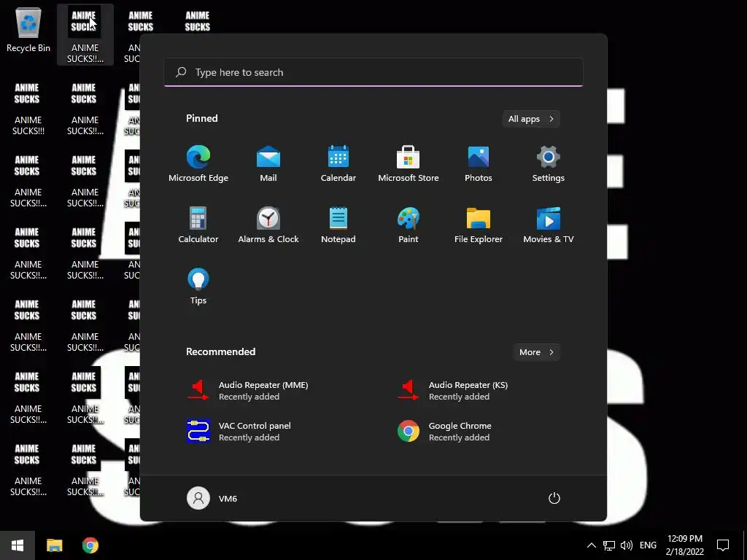Open Microsoft Edge from pinned apps

coord(198,164)
